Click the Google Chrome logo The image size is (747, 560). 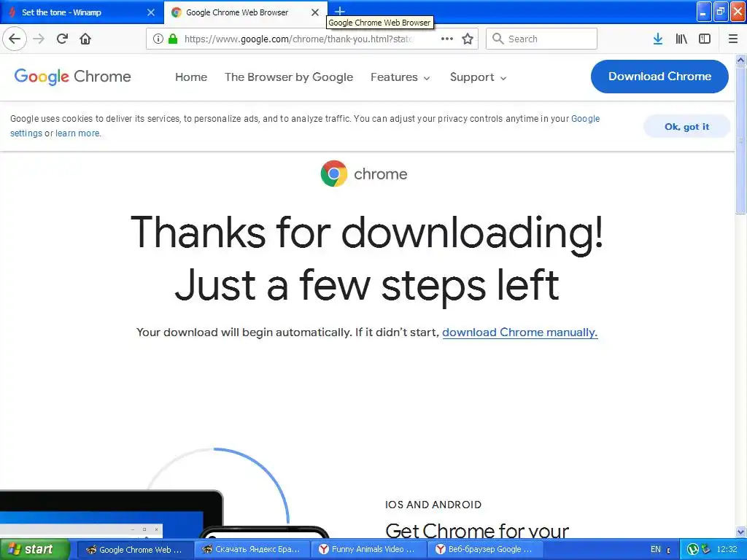(72, 77)
